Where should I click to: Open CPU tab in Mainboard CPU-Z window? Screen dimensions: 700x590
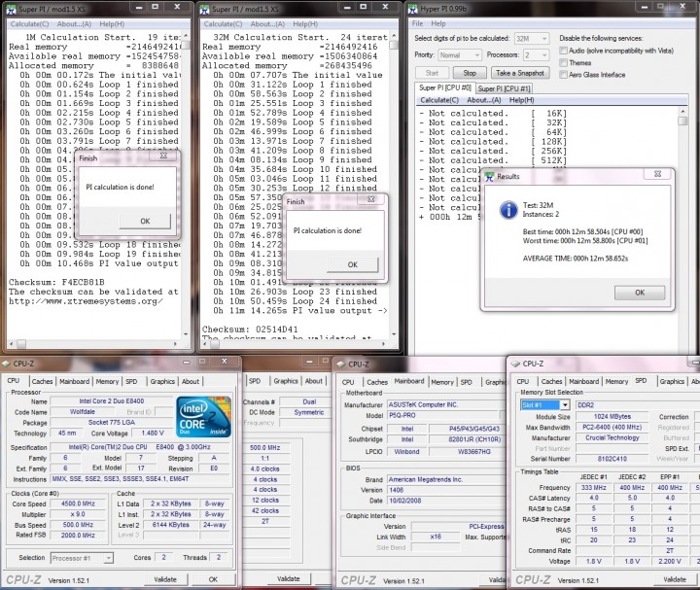348,382
